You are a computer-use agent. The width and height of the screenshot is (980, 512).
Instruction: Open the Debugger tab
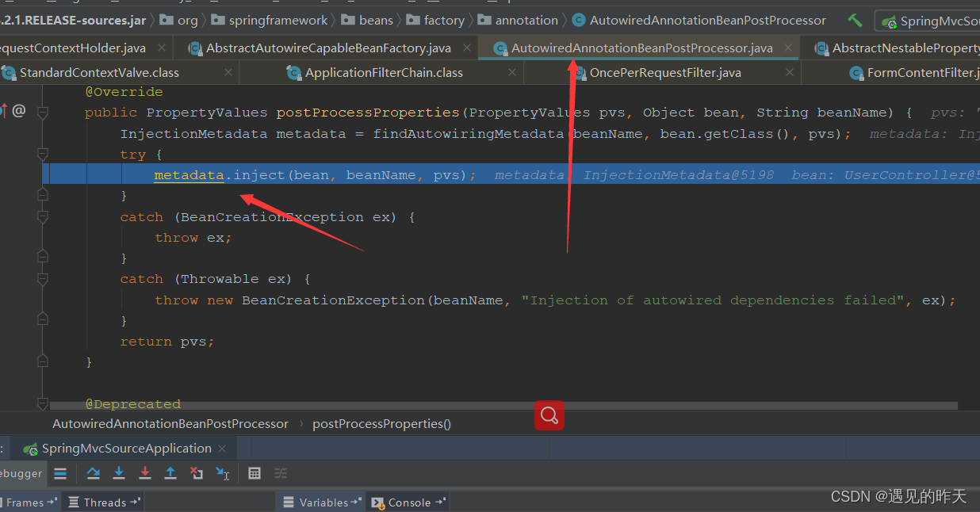pos(21,473)
